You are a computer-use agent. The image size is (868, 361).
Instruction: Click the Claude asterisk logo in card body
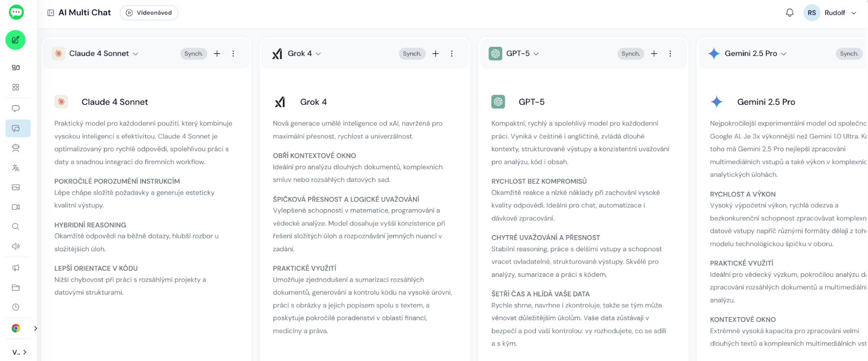[61, 102]
